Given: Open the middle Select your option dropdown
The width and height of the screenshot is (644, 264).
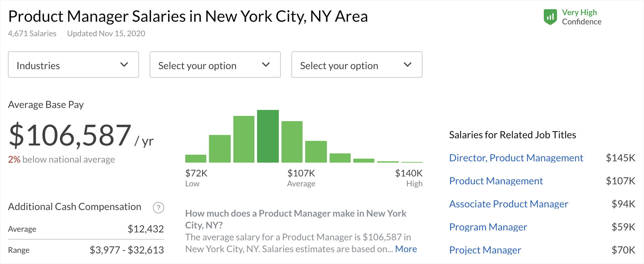Looking at the screenshot, I should click(215, 65).
